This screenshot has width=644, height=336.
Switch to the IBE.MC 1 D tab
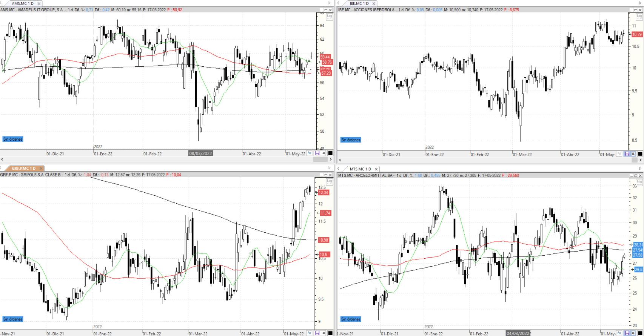[359, 3]
